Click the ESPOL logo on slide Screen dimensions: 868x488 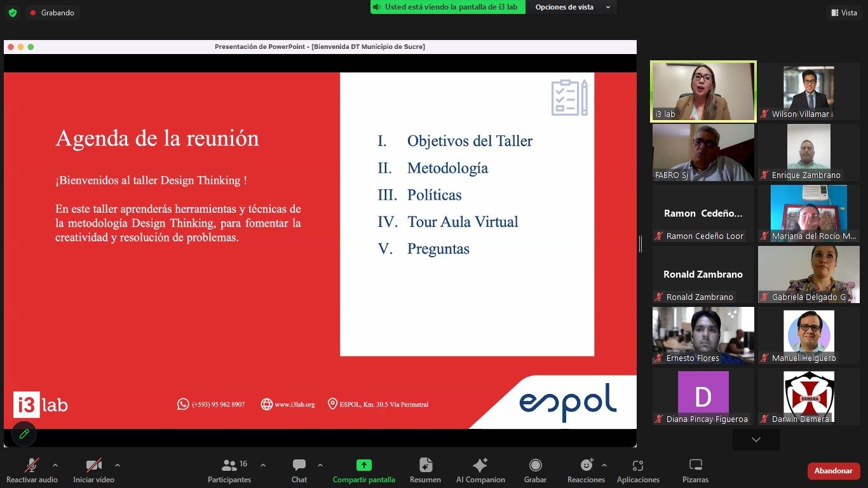567,403
